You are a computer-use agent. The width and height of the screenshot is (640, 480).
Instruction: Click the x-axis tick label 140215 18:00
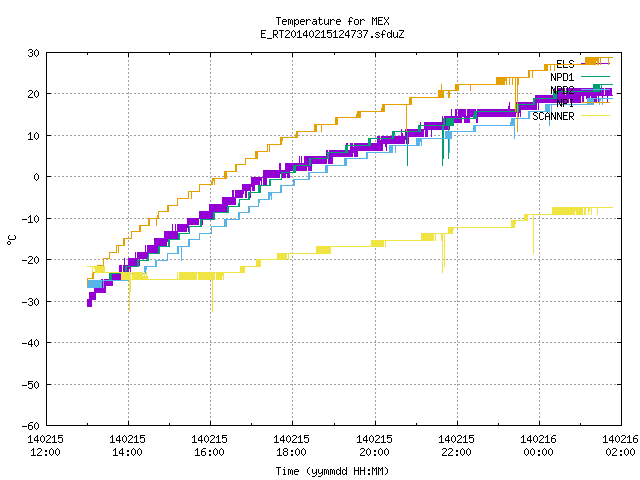(291, 446)
